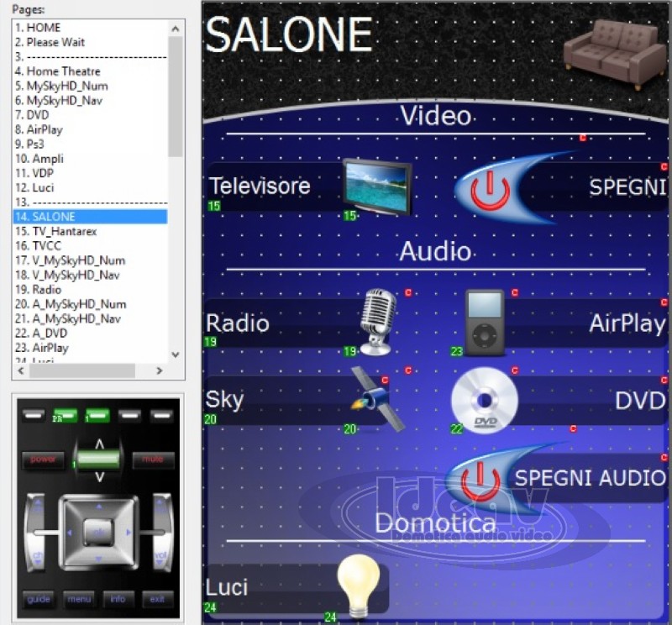Click the Pages list scroll-right arrow

point(159,370)
